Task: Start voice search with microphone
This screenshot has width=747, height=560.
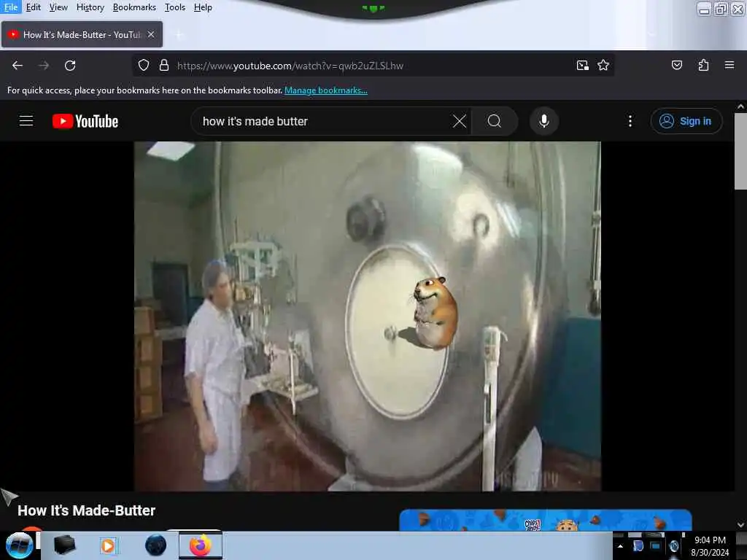Action: 544,121
